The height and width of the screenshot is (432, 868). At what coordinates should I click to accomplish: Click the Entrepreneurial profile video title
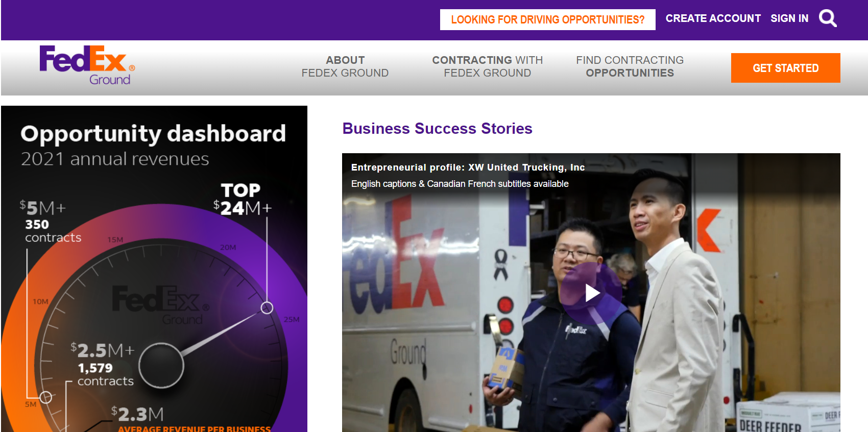click(x=468, y=167)
